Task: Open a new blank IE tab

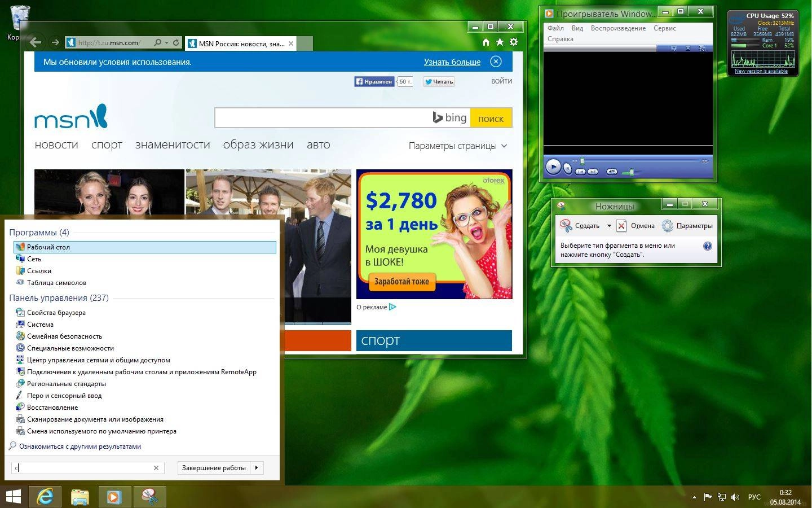Action: (x=304, y=43)
